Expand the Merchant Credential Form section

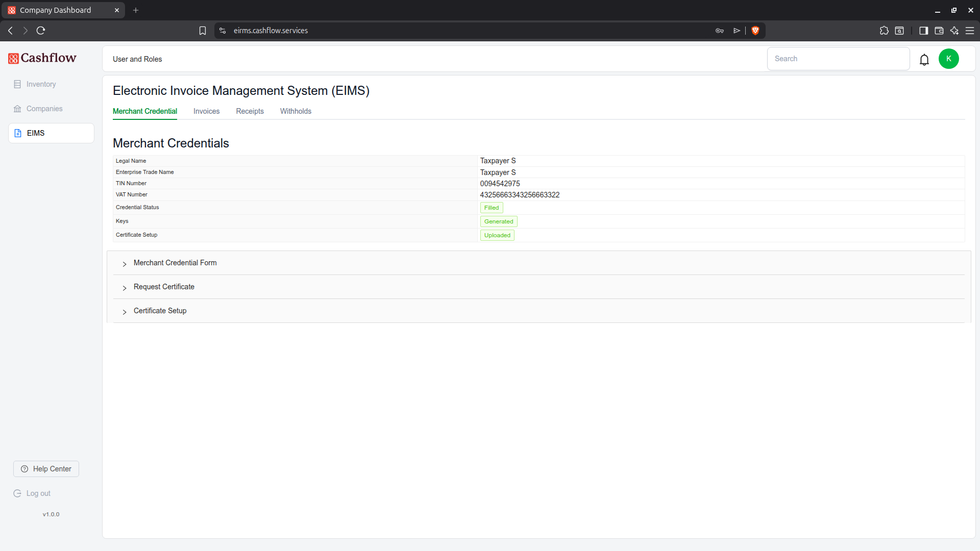(x=539, y=263)
